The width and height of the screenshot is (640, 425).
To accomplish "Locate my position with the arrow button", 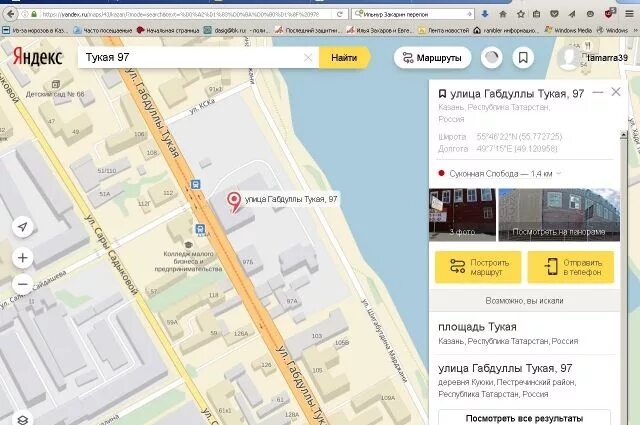I will click(x=23, y=227).
